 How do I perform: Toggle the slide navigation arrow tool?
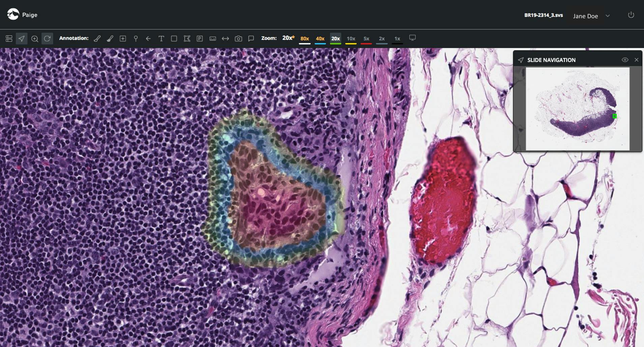22,38
